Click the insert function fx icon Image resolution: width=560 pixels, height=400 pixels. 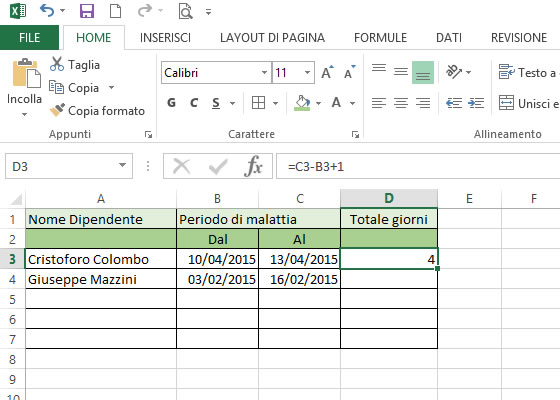pos(253,166)
